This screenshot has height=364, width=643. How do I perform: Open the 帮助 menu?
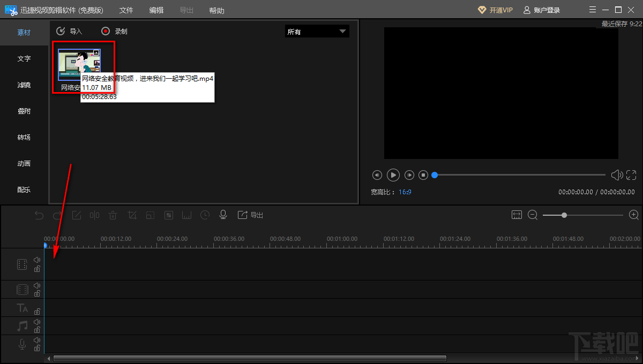216,10
